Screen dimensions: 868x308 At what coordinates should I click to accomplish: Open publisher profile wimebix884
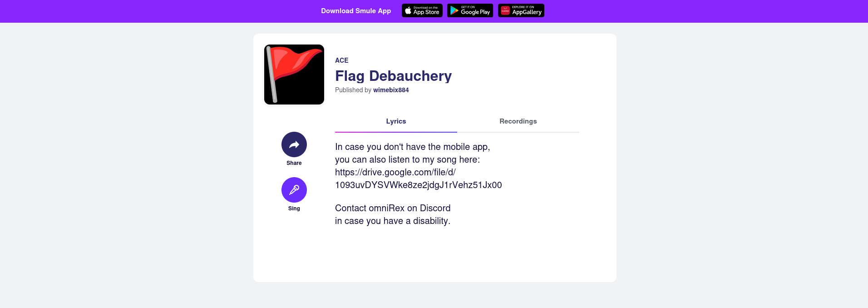coord(391,90)
